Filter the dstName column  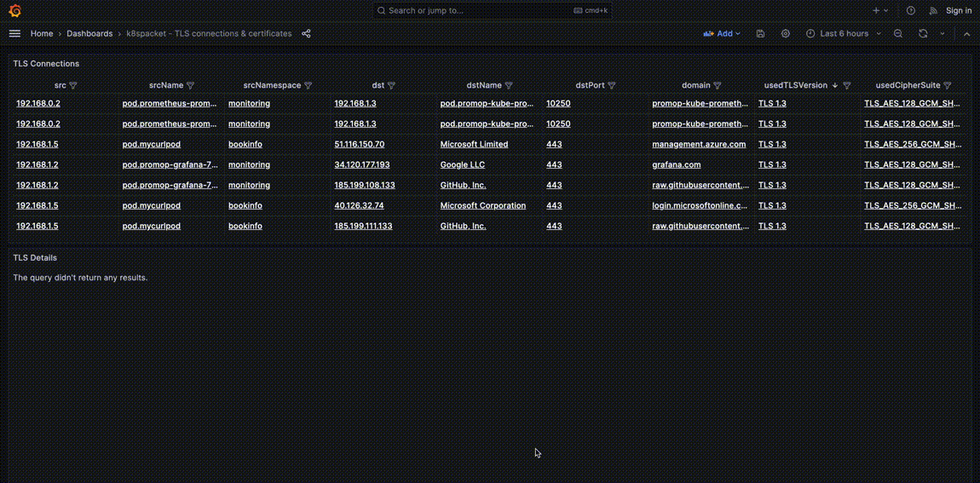tap(509, 85)
